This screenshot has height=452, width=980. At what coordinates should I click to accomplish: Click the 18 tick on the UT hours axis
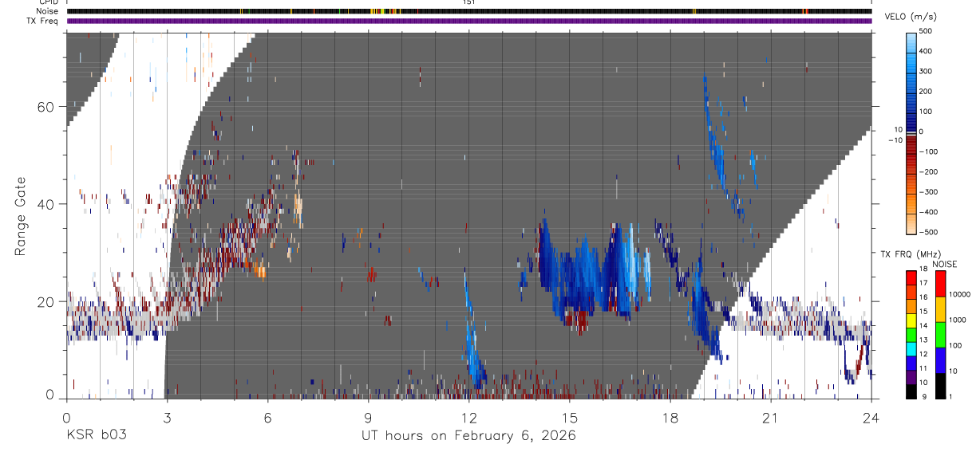[670, 417]
